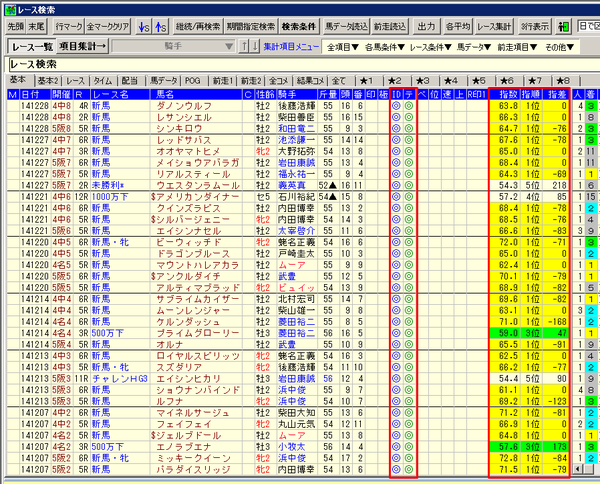This screenshot has height=484, width=600.
Task: Click the race search app title icon
Action: coord(11,10)
